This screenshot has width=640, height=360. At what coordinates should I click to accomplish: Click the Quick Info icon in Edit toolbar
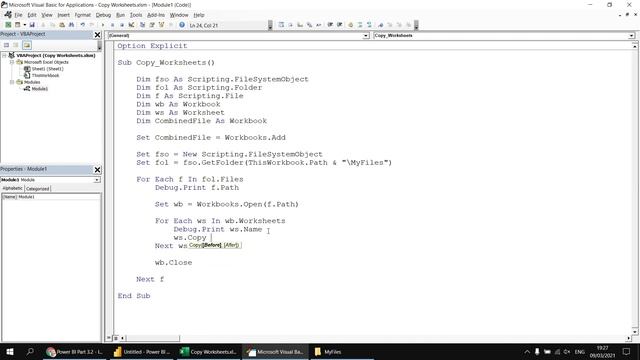click(300, 25)
